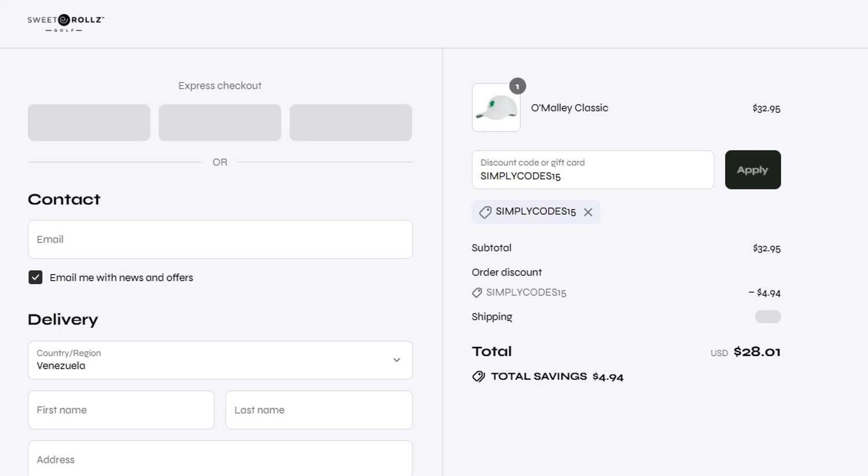The height and width of the screenshot is (476, 868).
Task: Apply the discount code
Action: point(752,170)
